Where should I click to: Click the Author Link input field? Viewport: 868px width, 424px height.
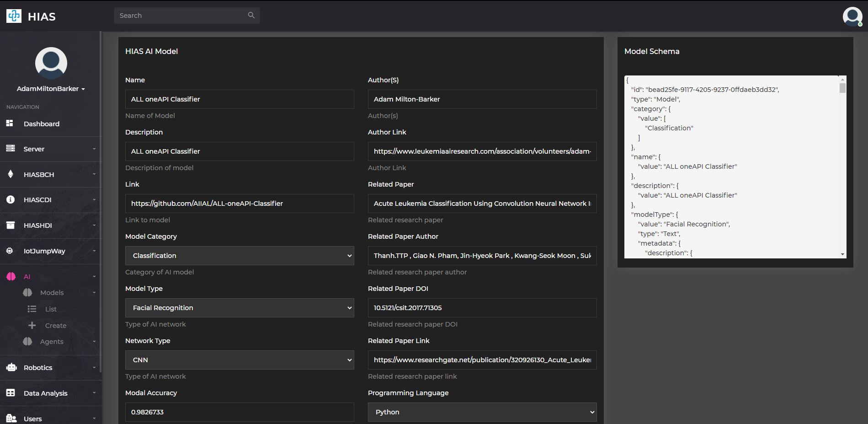(x=482, y=151)
